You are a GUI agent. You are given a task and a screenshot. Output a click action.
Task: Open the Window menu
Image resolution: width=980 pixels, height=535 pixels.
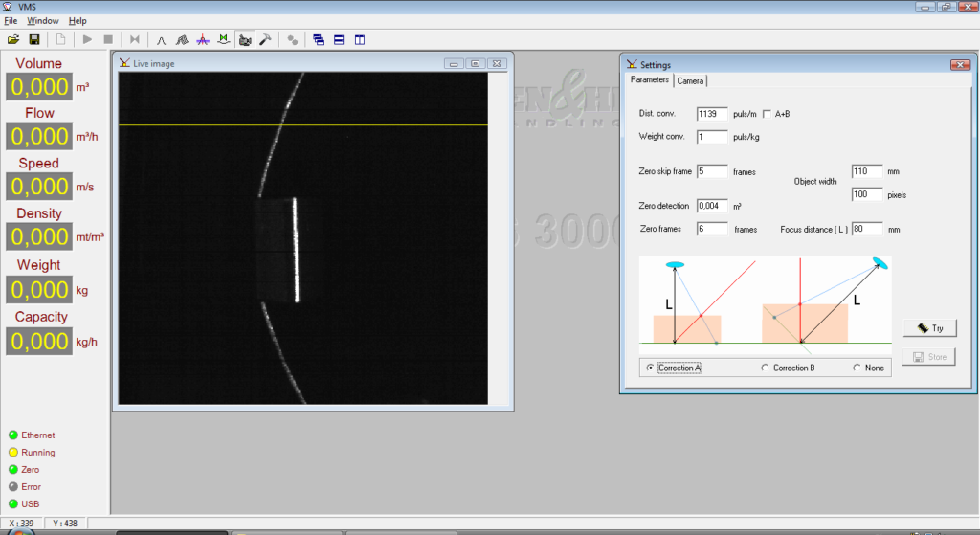point(42,21)
